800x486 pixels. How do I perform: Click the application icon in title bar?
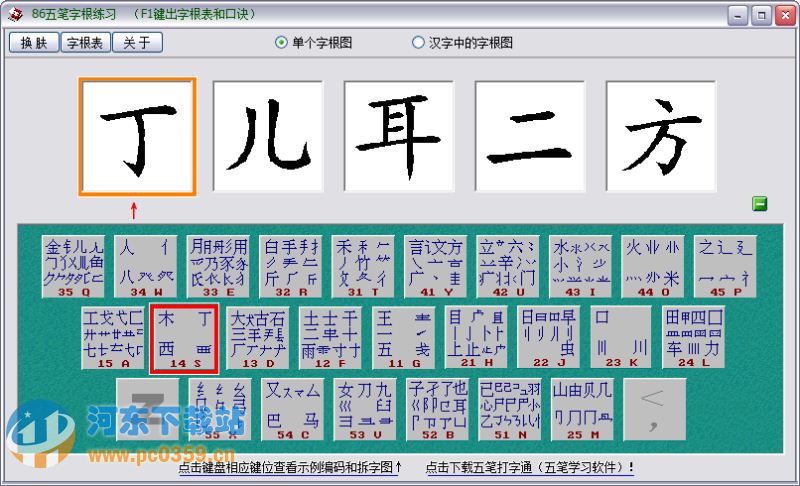pyautogui.click(x=15, y=14)
